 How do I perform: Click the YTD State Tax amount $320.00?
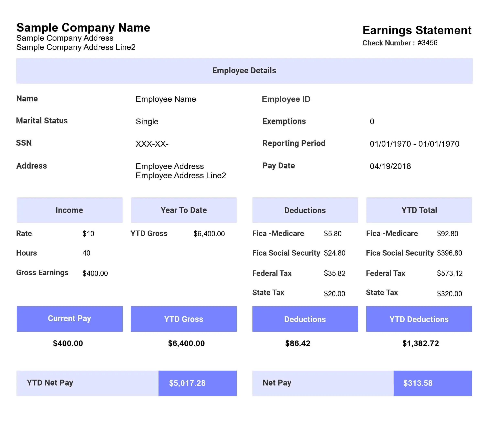449,294
